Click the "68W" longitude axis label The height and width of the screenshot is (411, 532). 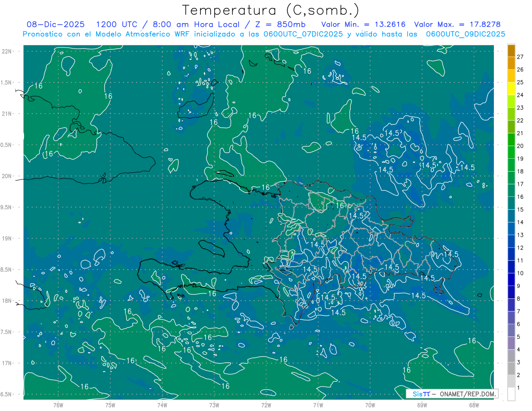tap(474, 405)
